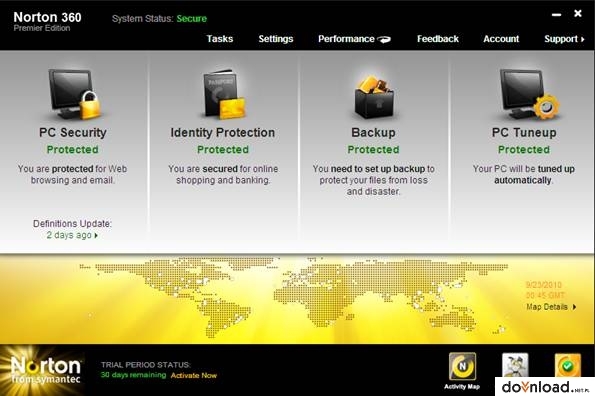
Task: Open the Tasks menu
Action: click(x=220, y=39)
